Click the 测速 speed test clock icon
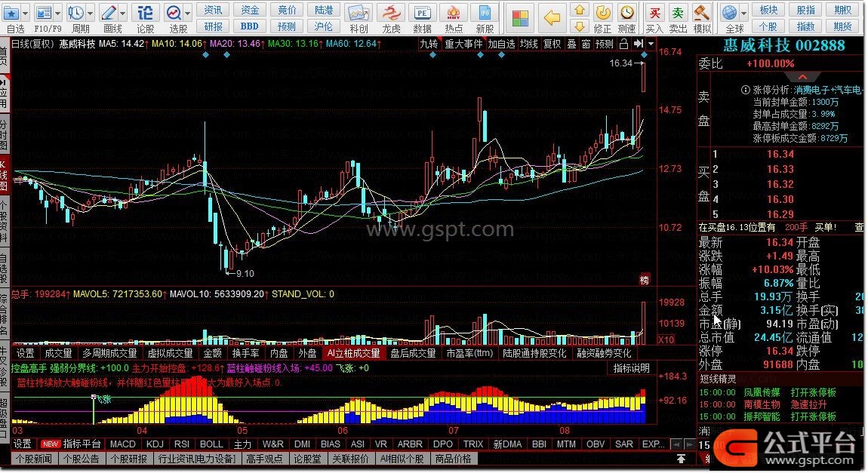Image resolution: width=868 pixels, height=473 pixels. coord(626,12)
